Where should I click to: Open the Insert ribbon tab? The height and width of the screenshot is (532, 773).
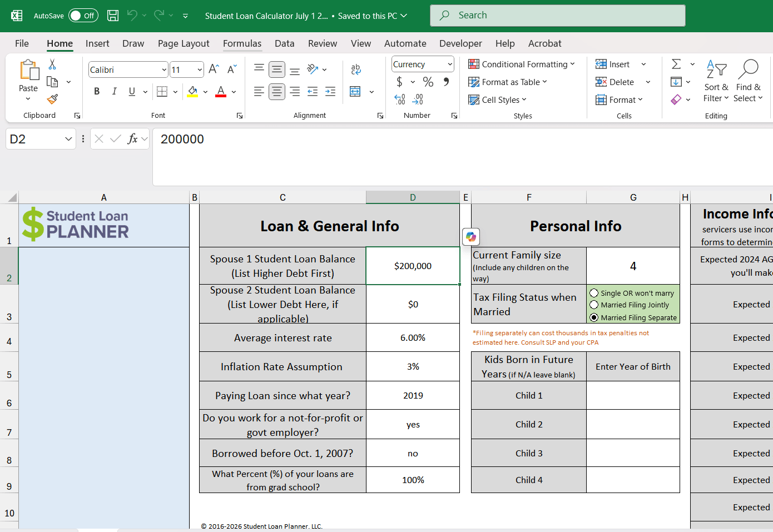tap(97, 43)
